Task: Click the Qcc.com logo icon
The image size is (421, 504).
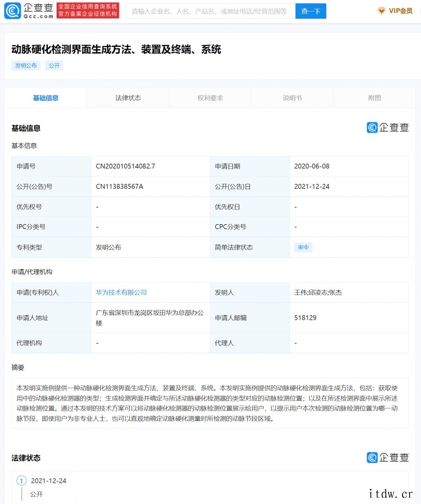Action: [13, 11]
